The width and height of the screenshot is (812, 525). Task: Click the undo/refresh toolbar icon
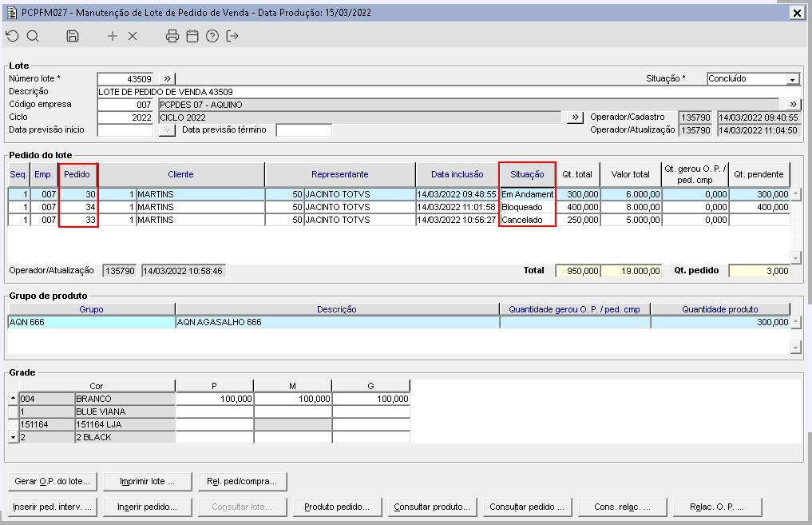coord(12,36)
